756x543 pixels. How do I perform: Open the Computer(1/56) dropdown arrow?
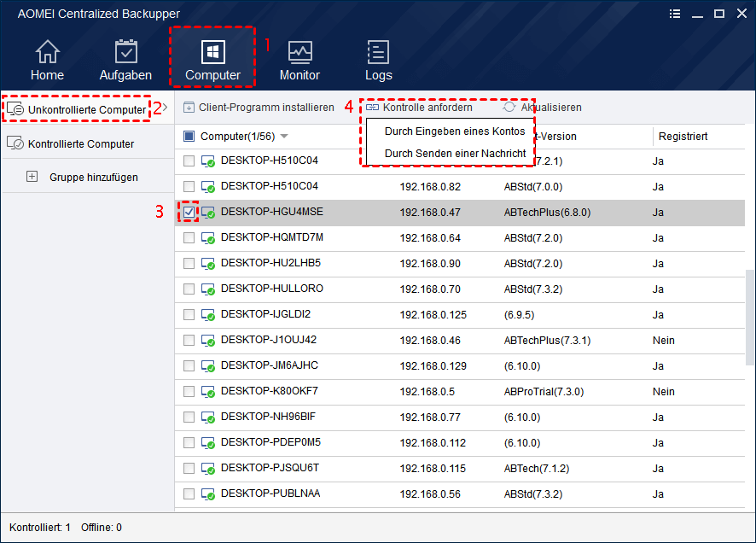click(284, 137)
